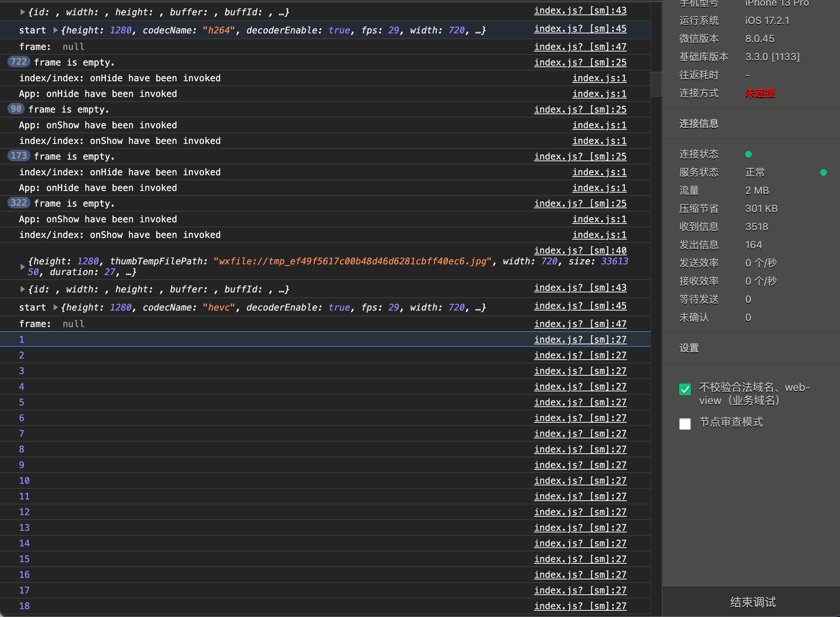Click the 722 repeat count badge
The height and width of the screenshot is (617, 840).
tap(19, 62)
